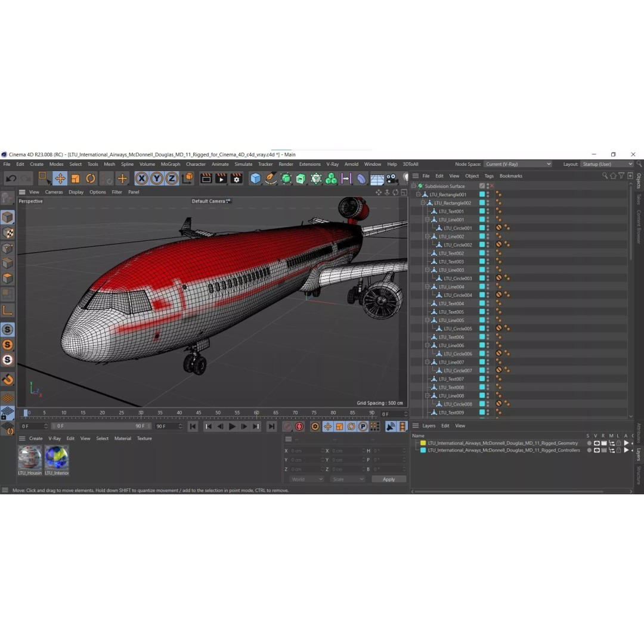This screenshot has height=644, width=644.
Task: Click the Apply button
Action: [x=389, y=479]
